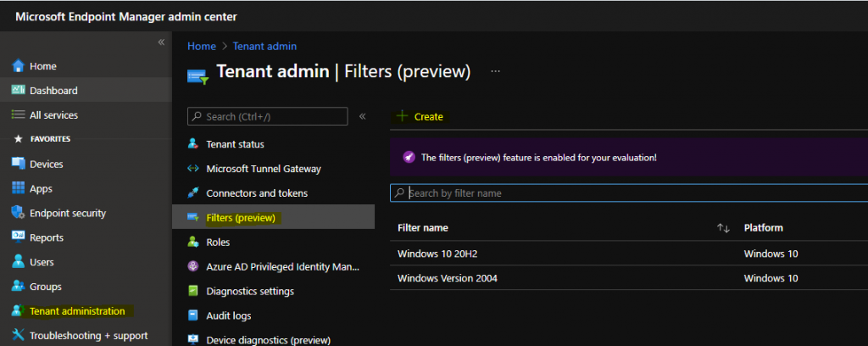The image size is (868, 346).
Task: Click the Platform column header
Action: tap(764, 227)
